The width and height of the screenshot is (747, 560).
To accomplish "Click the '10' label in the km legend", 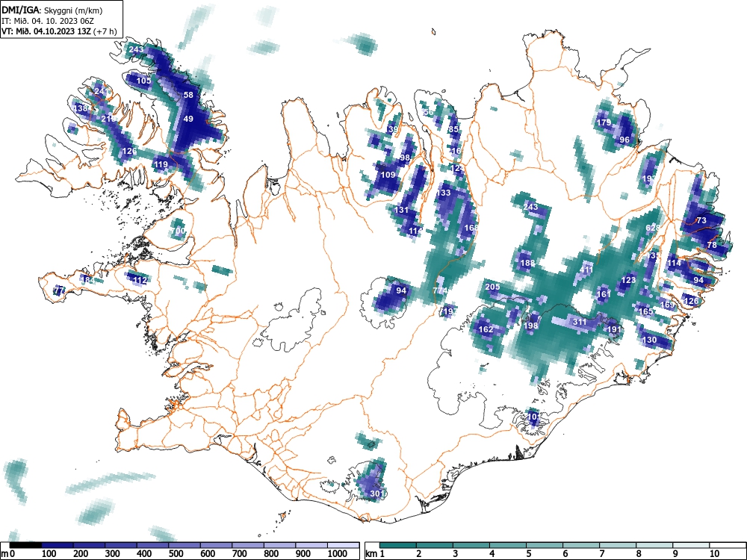I will 714,553.
